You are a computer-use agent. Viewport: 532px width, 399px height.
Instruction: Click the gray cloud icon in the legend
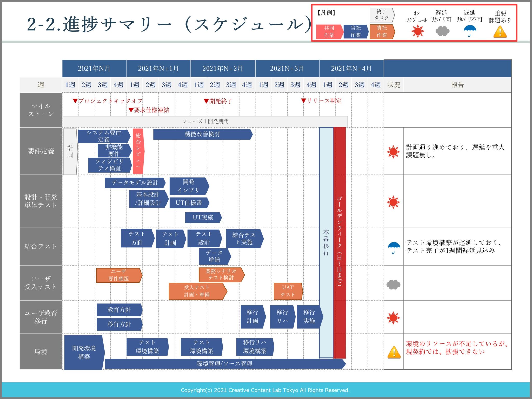tap(442, 31)
